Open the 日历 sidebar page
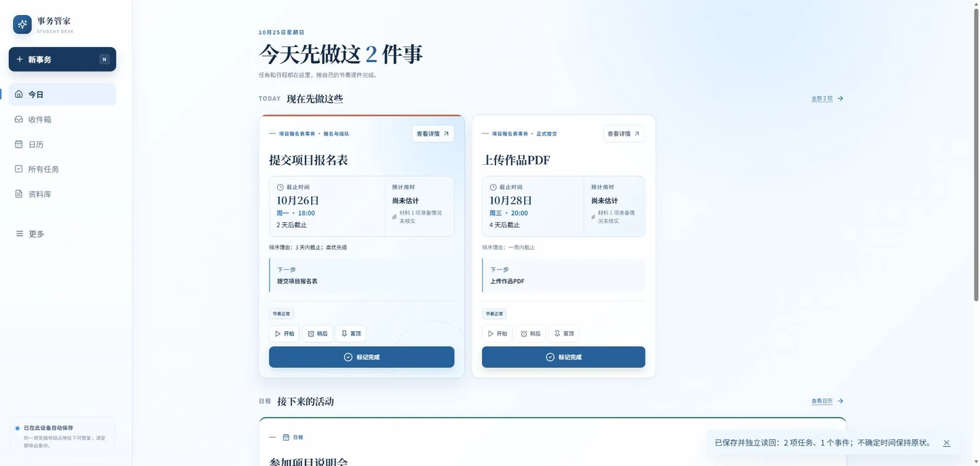980x466 pixels. tap(63, 144)
